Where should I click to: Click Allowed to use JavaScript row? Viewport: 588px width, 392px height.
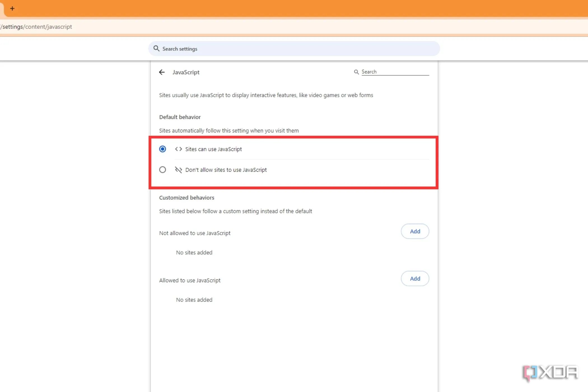coord(190,280)
